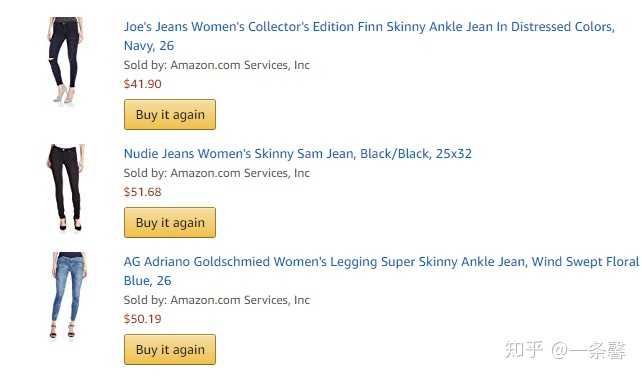The width and height of the screenshot is (642, 378).
Task: Click the 知乎 watermark logo text
Action: point(524,350)
